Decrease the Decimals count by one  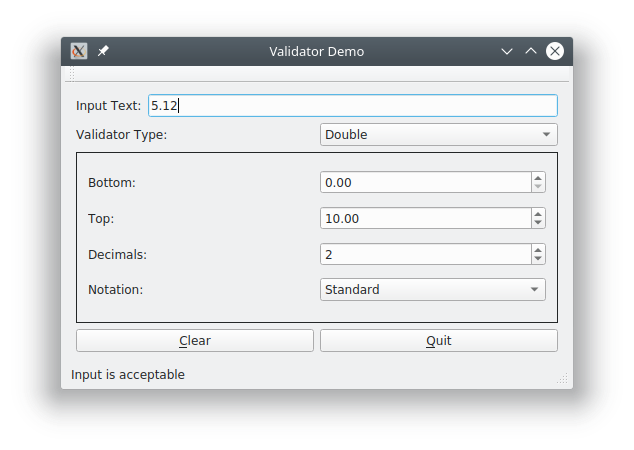[x=538, y=259]
